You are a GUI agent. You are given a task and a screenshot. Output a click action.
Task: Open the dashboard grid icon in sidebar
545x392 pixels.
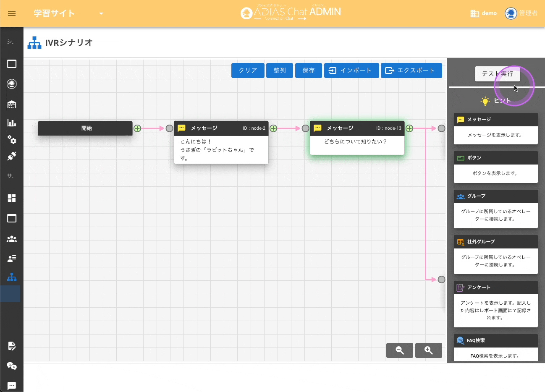coord(12,198)
